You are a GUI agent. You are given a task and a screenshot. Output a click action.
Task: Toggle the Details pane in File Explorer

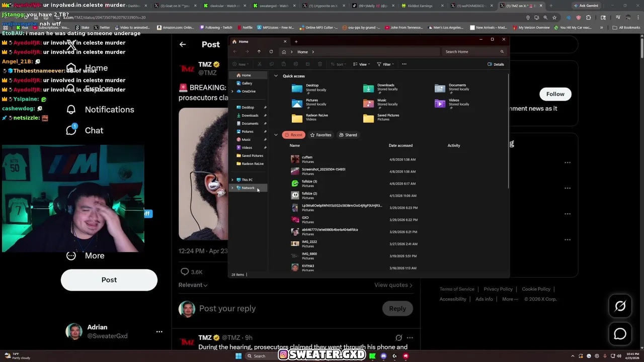496,64
